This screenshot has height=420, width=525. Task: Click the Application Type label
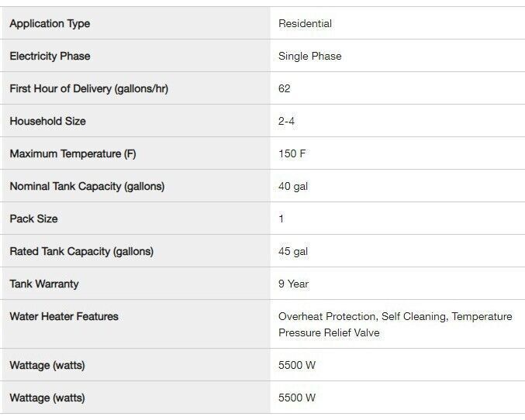[50, 24]
